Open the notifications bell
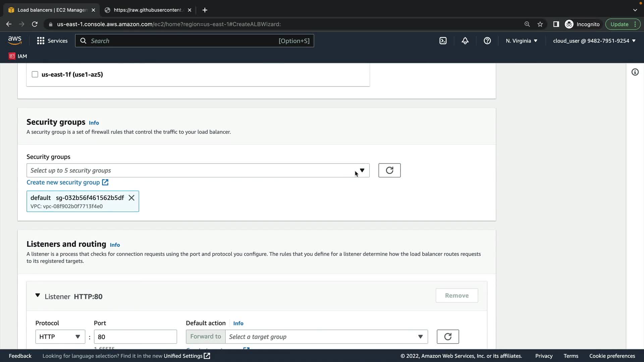This screenshot has width=644, height=362. click(465, 41)
